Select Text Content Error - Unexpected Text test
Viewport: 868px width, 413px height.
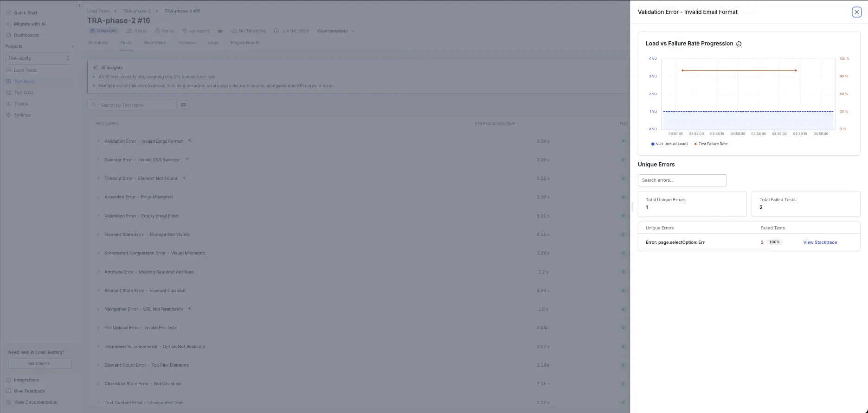(143, 403)
